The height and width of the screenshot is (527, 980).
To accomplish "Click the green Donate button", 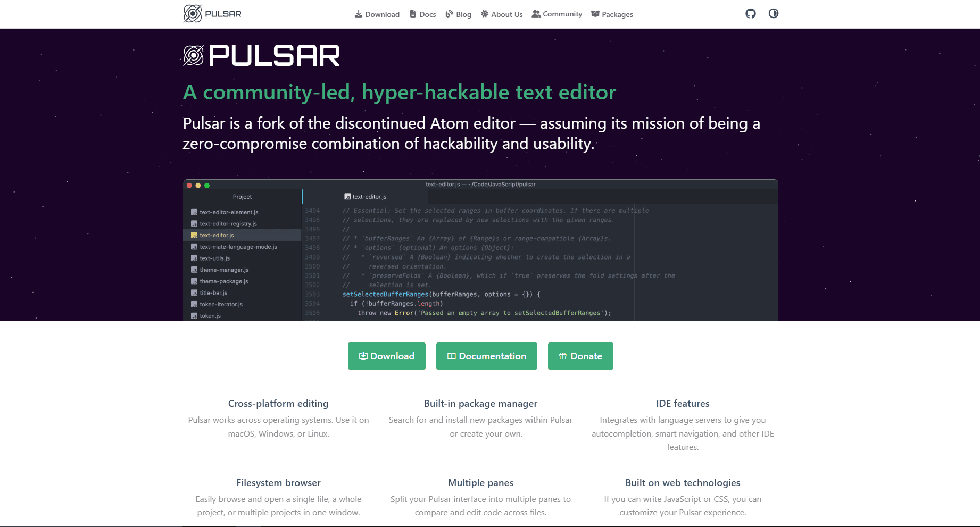I will point(580,356).
